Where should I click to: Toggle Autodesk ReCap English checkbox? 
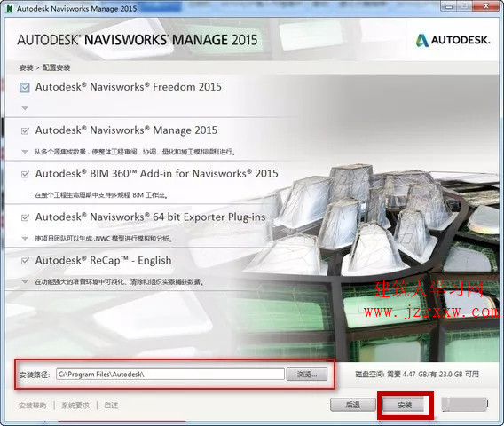25,261
